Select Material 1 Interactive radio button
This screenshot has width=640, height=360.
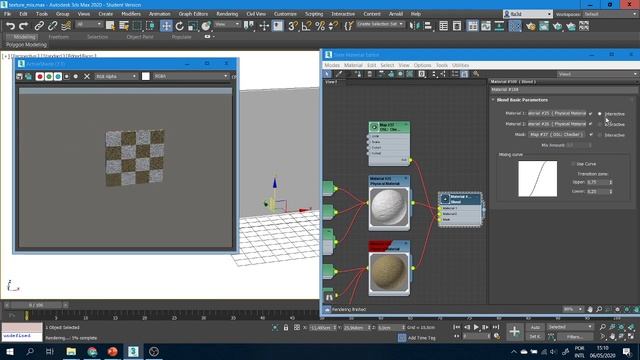600,113
